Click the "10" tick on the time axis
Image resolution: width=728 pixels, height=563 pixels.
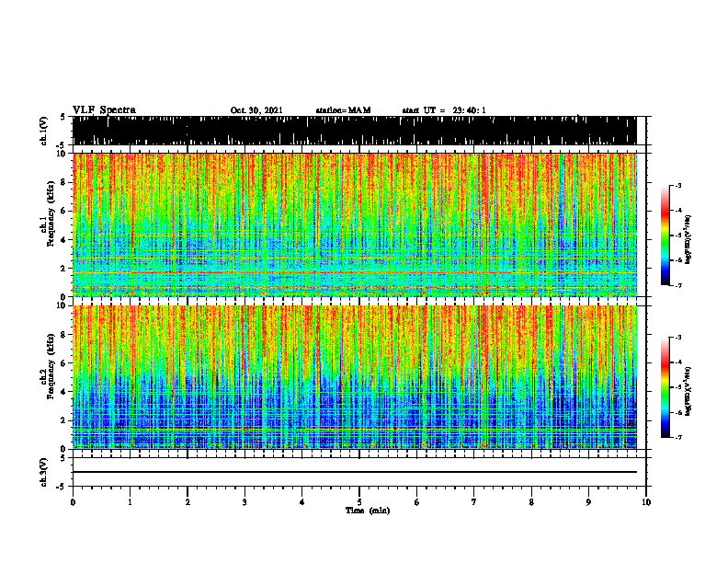point(646,502)
